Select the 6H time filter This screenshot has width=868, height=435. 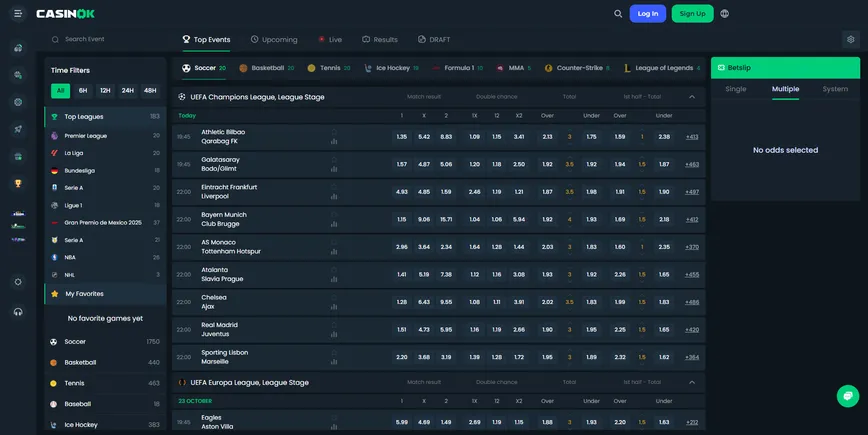83,90
